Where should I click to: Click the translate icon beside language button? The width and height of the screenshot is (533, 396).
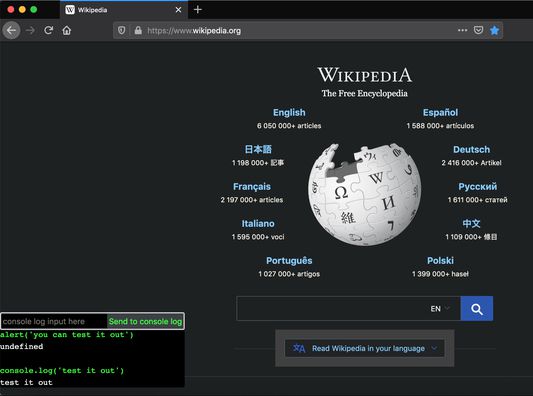pos(299,348)
